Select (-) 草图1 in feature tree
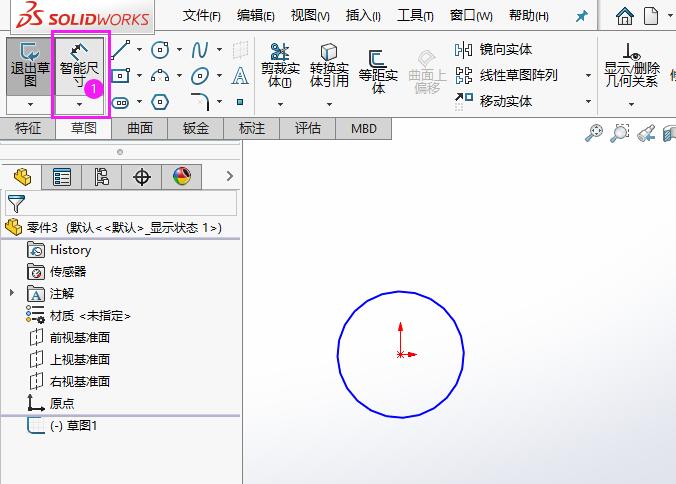Viewport: 676px width, 484px height. (62, 426)
